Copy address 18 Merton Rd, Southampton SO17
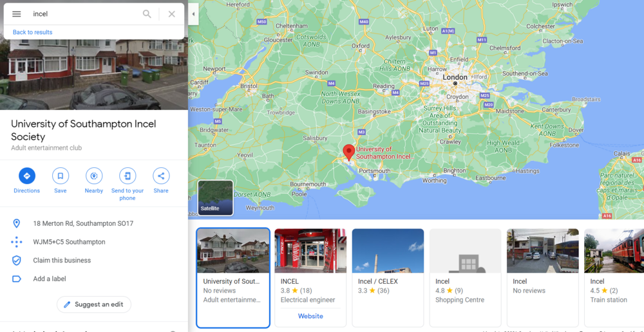The image size is (644, 332). point(83,224)
